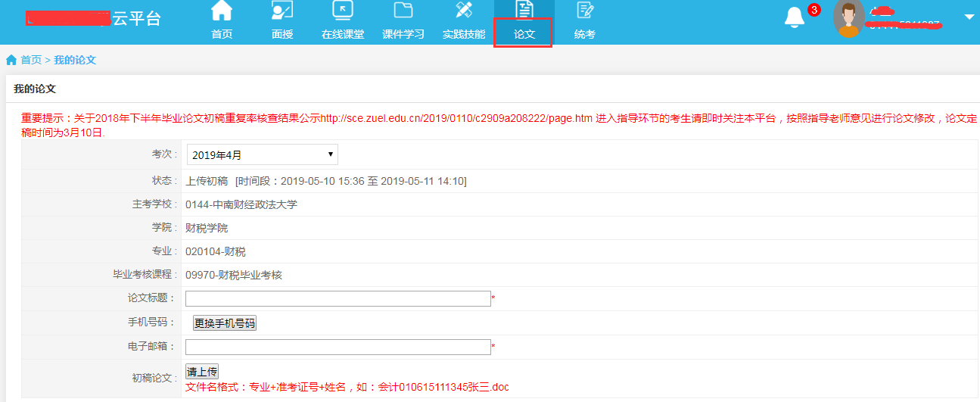Click the 首页 home icon in navigation

[x=222, y=11]
